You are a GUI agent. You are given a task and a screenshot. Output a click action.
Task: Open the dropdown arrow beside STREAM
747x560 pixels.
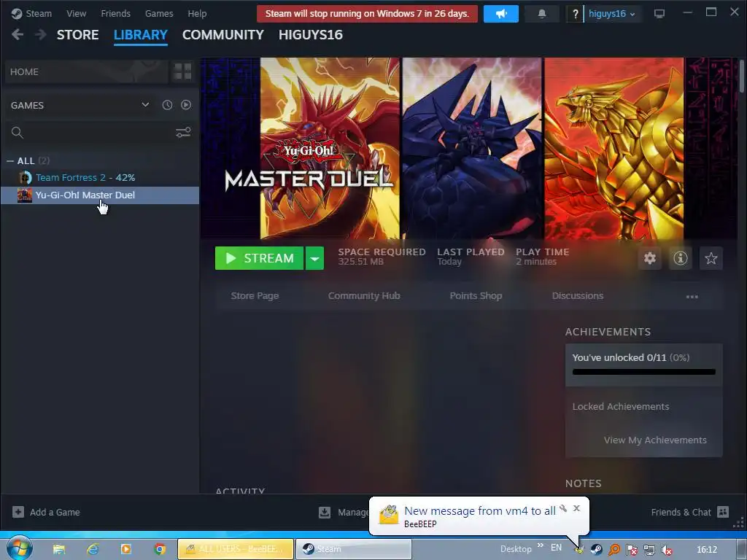[x=315, y=258]
